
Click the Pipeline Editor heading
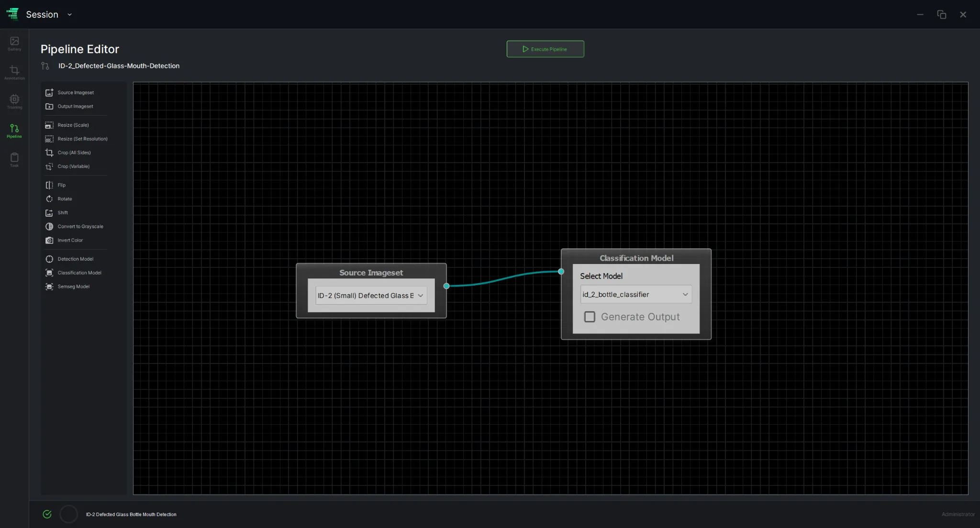80,49
